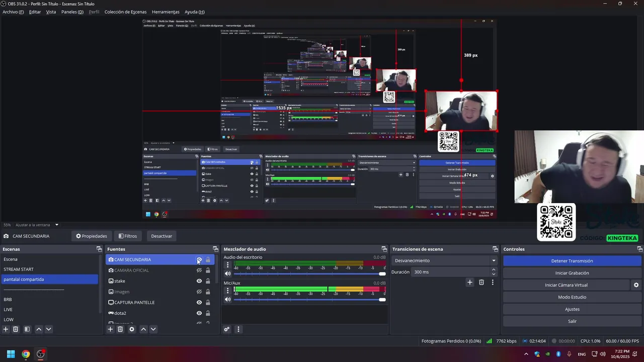Mute Mic/Aux speaker icon

[x=228, y=300]
